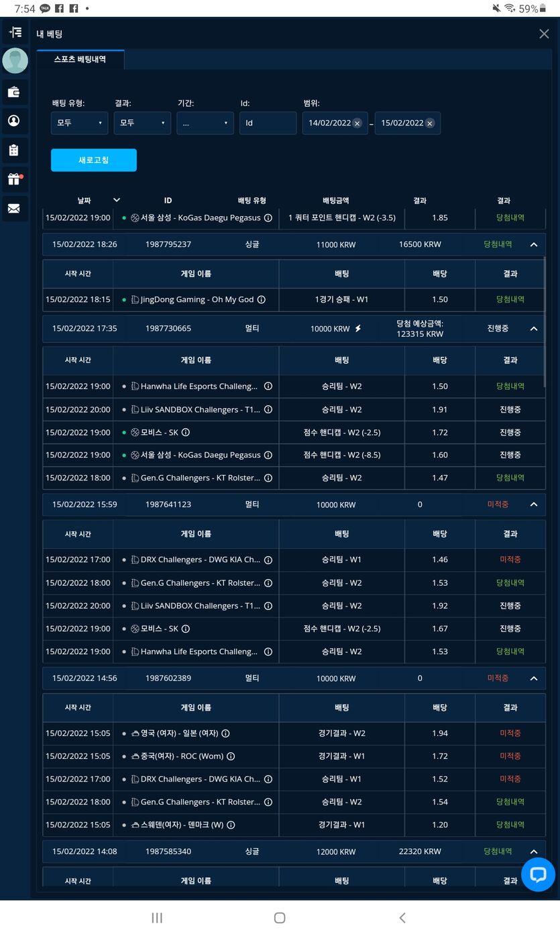The image size is (560, 934).
Task: Show info for 중국(여자) - ROC (Wom) match
Action: (231, 756)
